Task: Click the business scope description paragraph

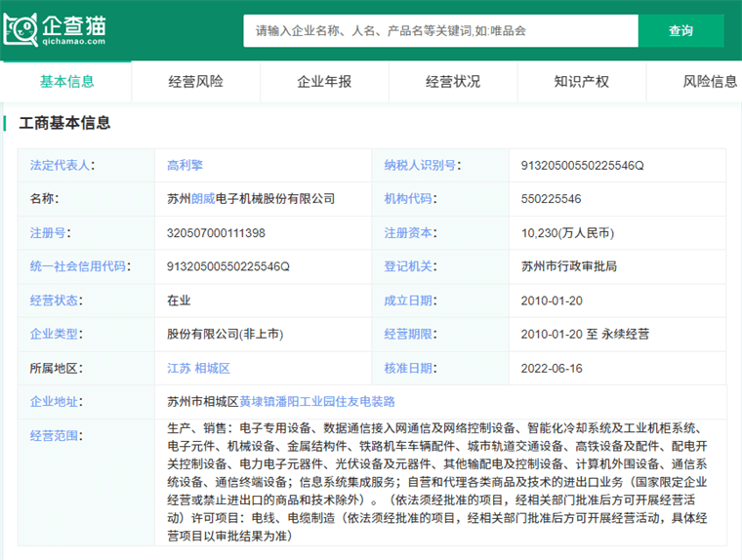Action: (437, 482)
